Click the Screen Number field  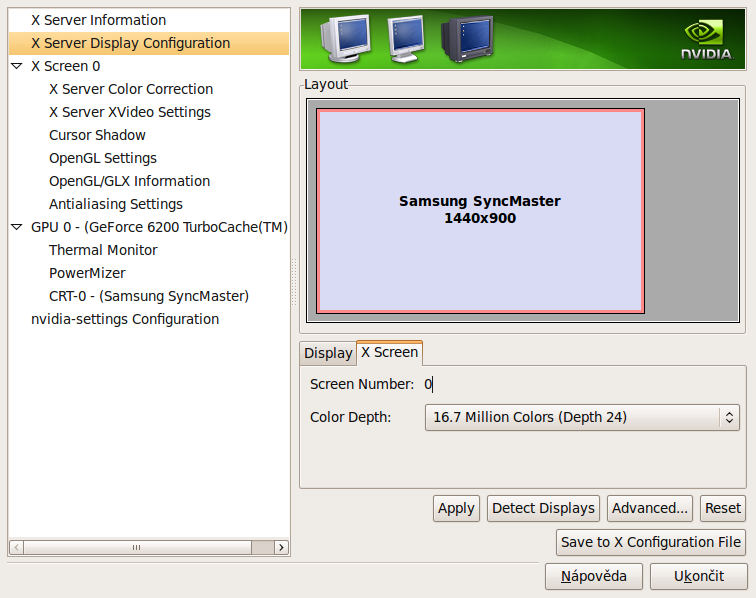(x=429, y=384)
